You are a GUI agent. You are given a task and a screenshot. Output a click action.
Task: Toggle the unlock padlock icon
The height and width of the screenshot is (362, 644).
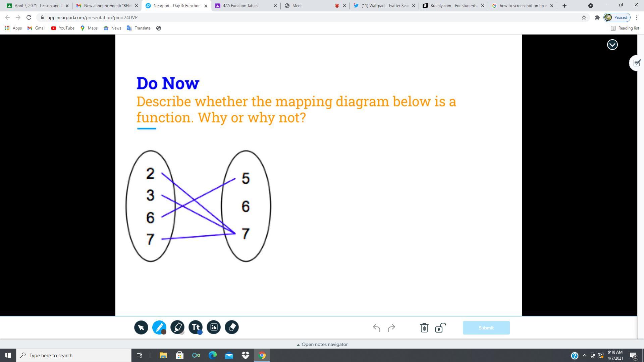[x=440, y=328]
